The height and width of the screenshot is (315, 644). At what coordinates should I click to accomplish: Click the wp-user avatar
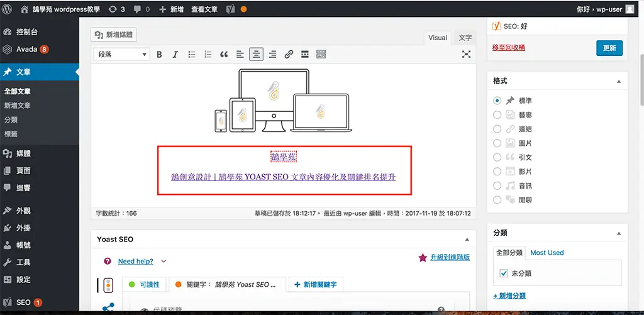pos(630,9)
